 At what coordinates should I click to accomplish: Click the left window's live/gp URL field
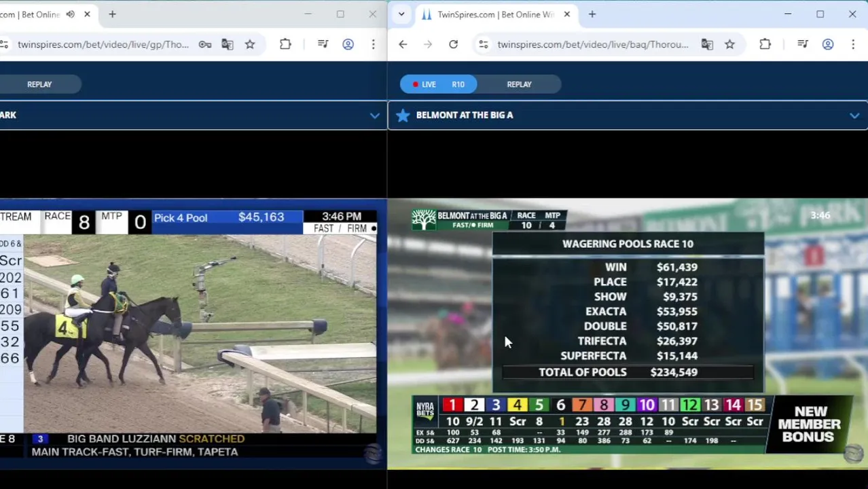[103, 45]
